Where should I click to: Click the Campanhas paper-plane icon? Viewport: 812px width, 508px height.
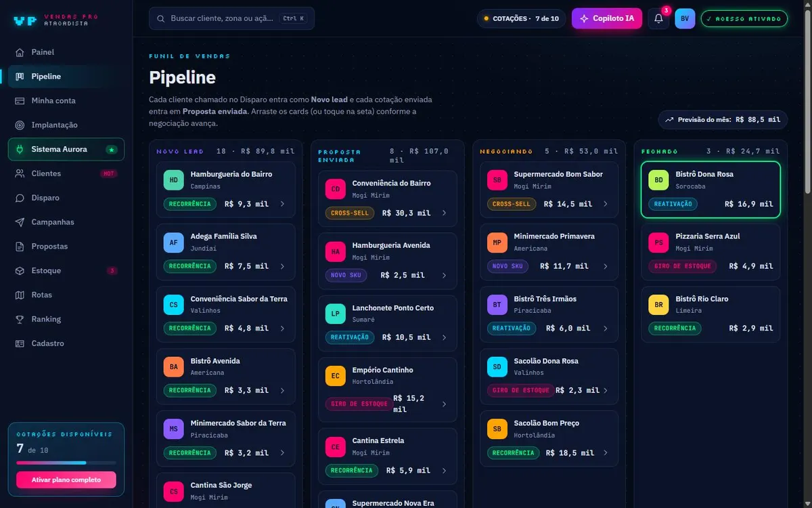point(19,222)
